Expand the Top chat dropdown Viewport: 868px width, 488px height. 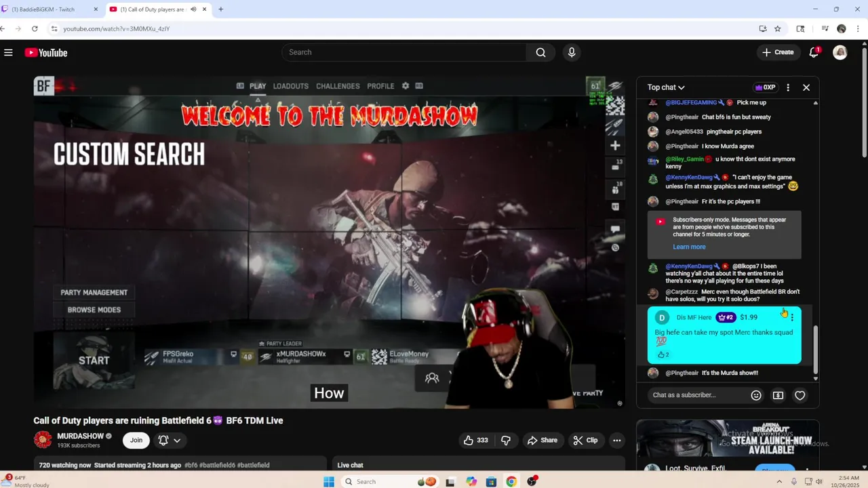666,87
